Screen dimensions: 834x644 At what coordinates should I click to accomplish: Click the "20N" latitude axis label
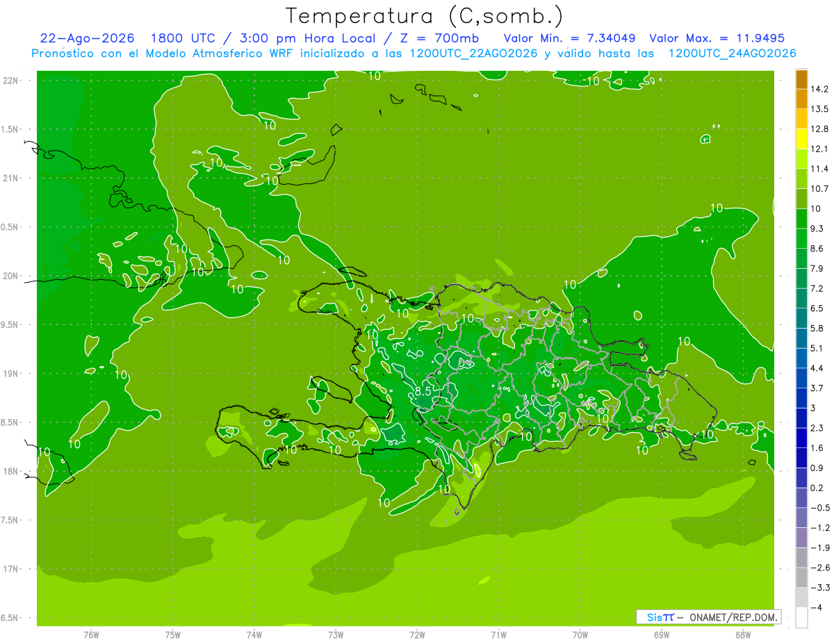click(x=10, y=276)
